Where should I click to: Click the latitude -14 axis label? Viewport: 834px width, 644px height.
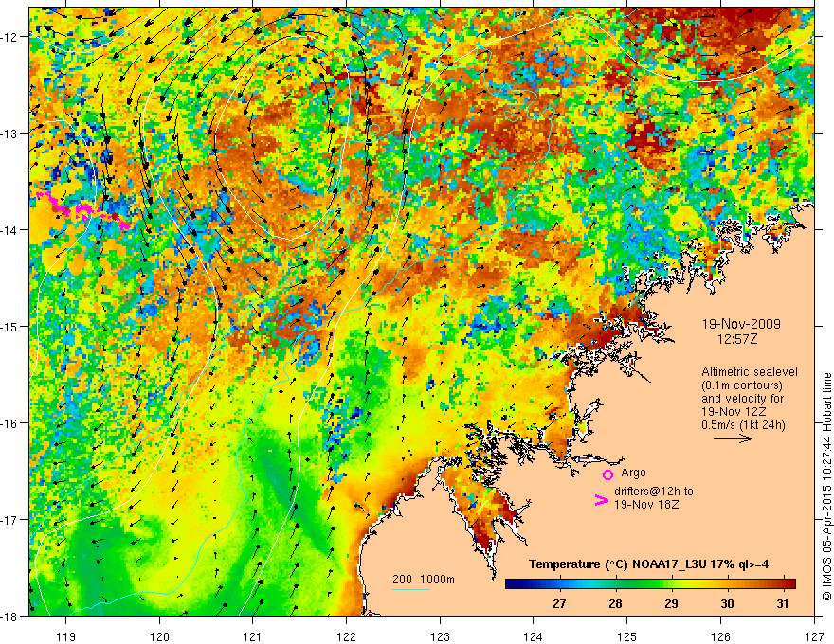[9, 230]
